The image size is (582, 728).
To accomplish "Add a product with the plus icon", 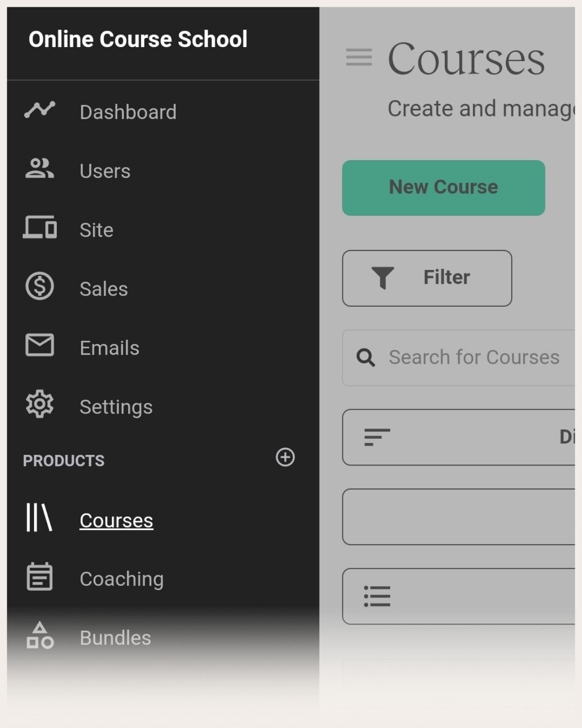I will pyautogui.click(x=285, y=457).
